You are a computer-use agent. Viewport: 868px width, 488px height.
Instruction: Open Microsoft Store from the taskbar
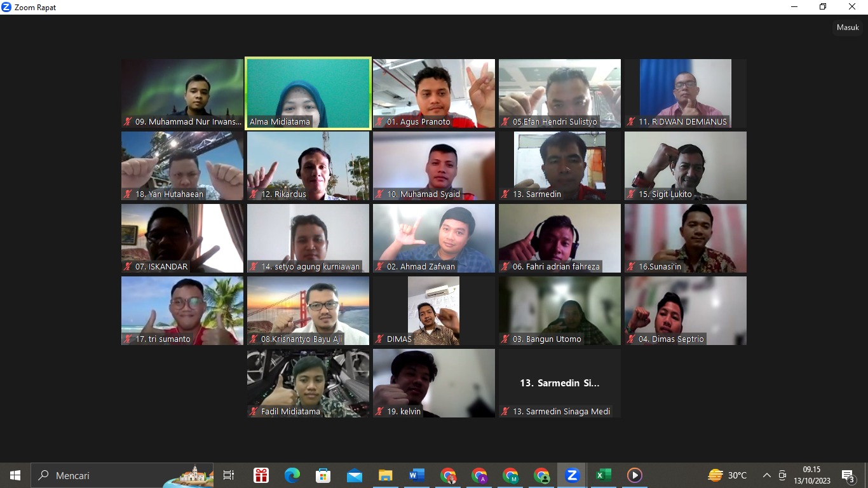pos(323,475)
